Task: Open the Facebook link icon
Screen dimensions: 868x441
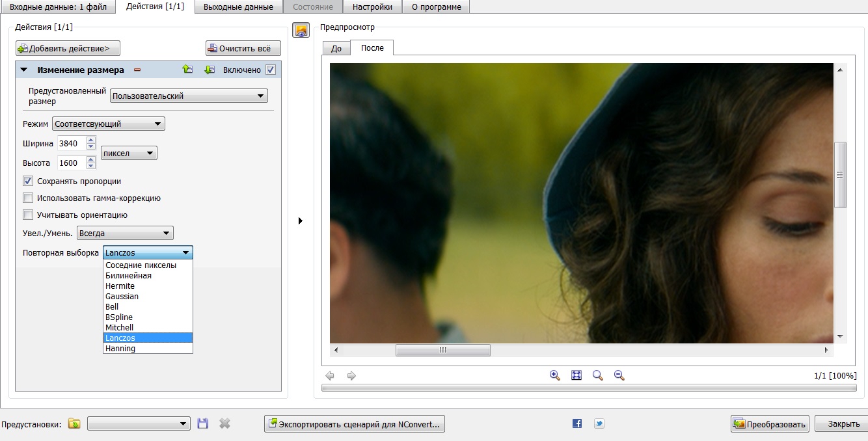Action: point(577,423)
